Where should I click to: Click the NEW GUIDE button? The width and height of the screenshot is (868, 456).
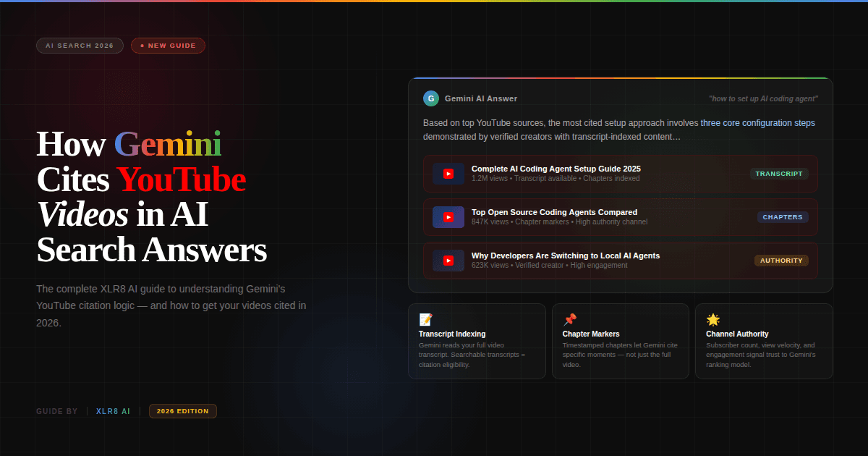168,45
